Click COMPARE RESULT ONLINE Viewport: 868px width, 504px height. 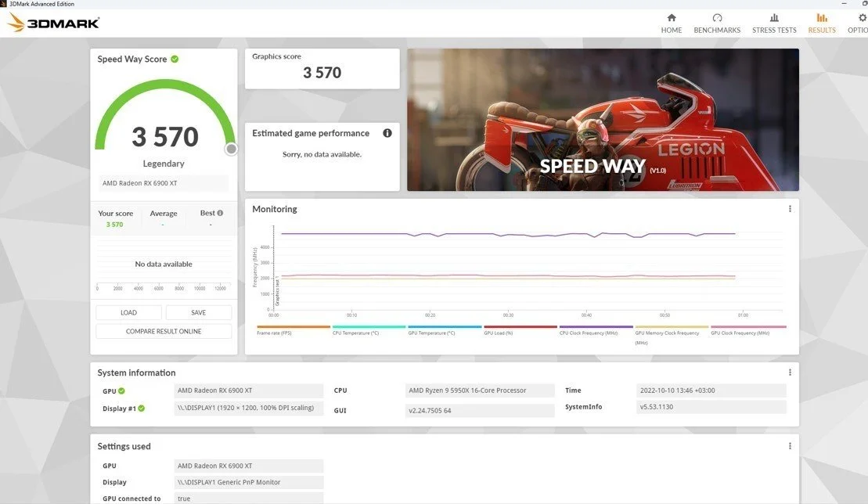point(164,331)
